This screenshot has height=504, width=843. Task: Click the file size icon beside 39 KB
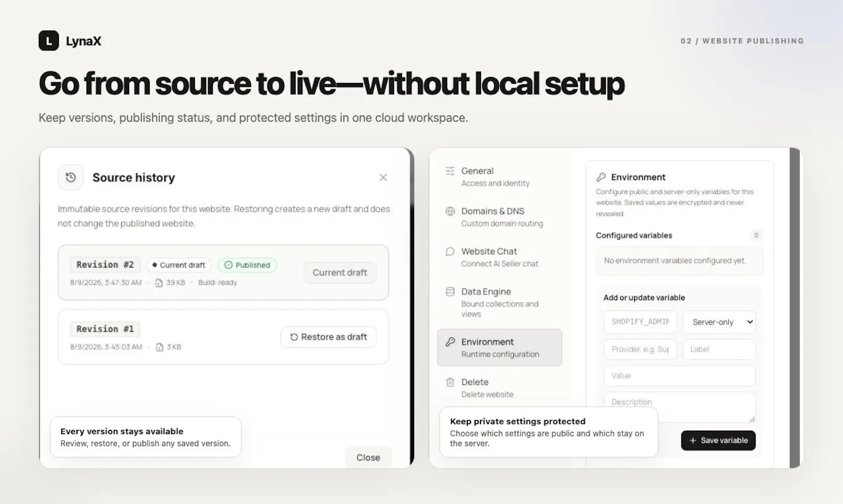pyautogui.click(x=159, y=283)
